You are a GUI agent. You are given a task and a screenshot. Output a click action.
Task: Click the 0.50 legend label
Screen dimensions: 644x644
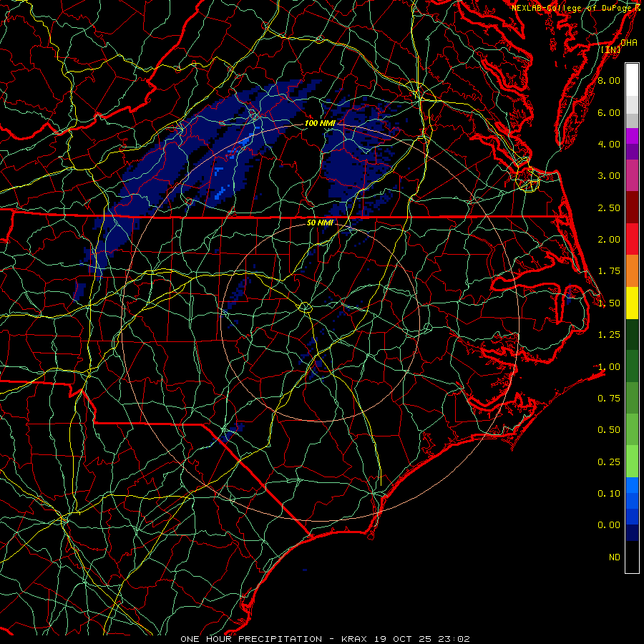point(609,430)
